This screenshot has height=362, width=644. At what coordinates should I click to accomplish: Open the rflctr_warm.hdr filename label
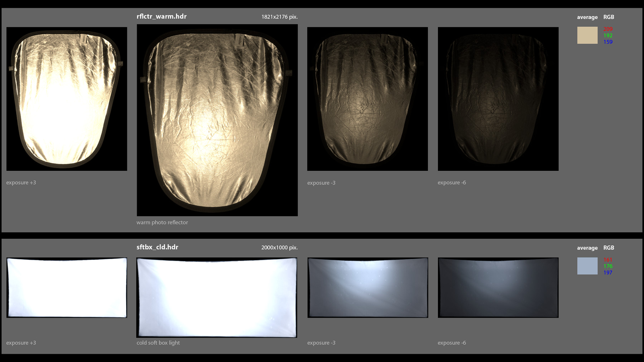point(161,16)
